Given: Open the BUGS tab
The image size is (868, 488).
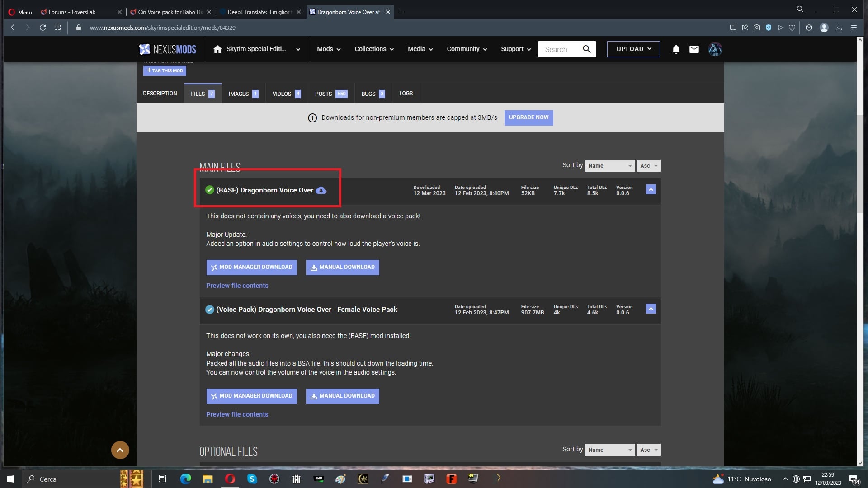Looking at the screenshot, I should point(373,94).
